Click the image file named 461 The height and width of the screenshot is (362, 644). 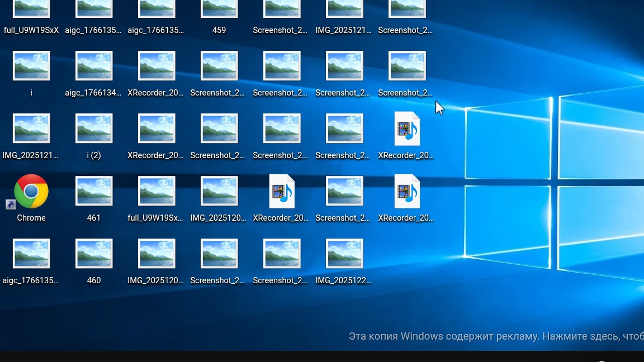[94, 192]
